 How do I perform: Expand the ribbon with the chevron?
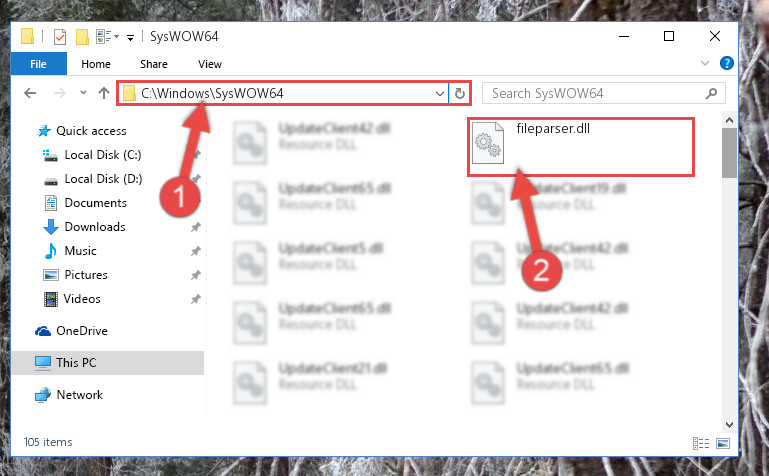tap(705, 63)
